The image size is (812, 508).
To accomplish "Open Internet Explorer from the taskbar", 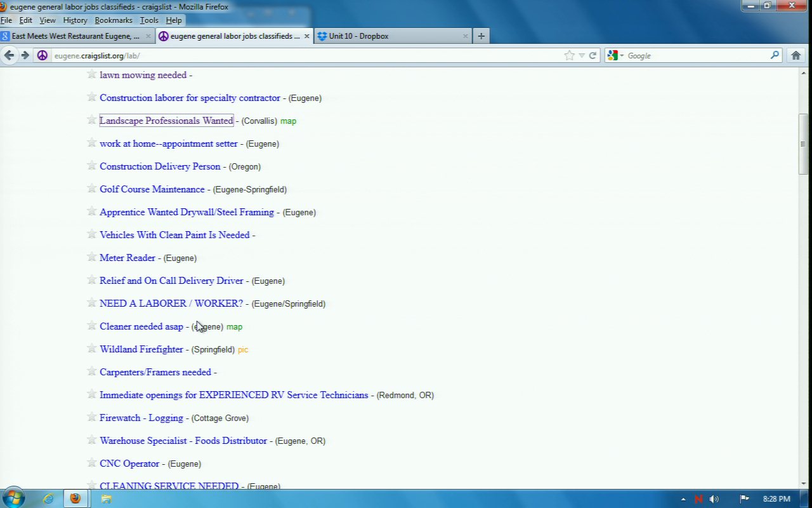I will 48,498.
